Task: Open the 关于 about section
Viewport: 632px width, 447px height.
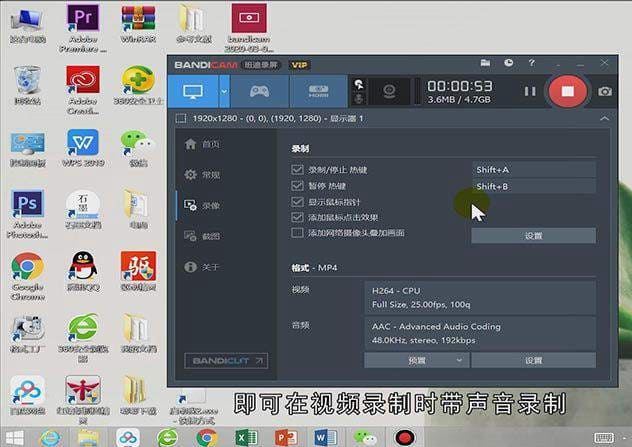Action: pos(203,267)
